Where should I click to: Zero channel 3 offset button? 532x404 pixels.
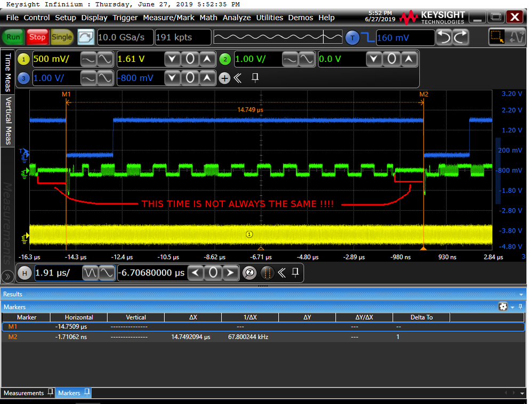coord(190,78)
